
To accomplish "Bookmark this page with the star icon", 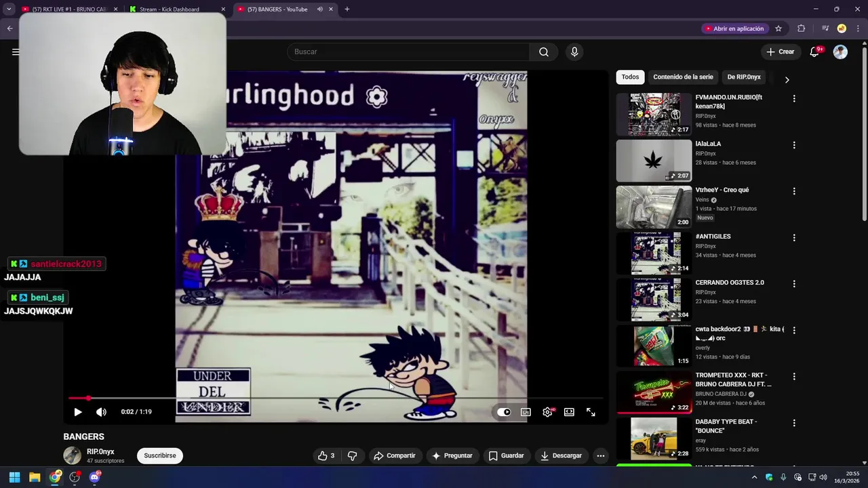I will pyautogui.click(x=778, y=28).
